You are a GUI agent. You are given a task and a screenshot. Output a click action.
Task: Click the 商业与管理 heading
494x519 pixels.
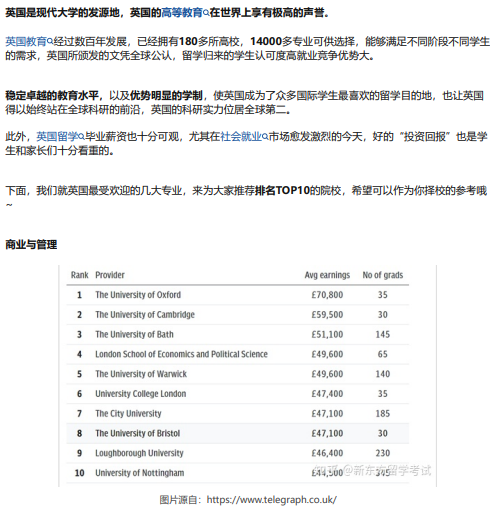pos(31,245)
